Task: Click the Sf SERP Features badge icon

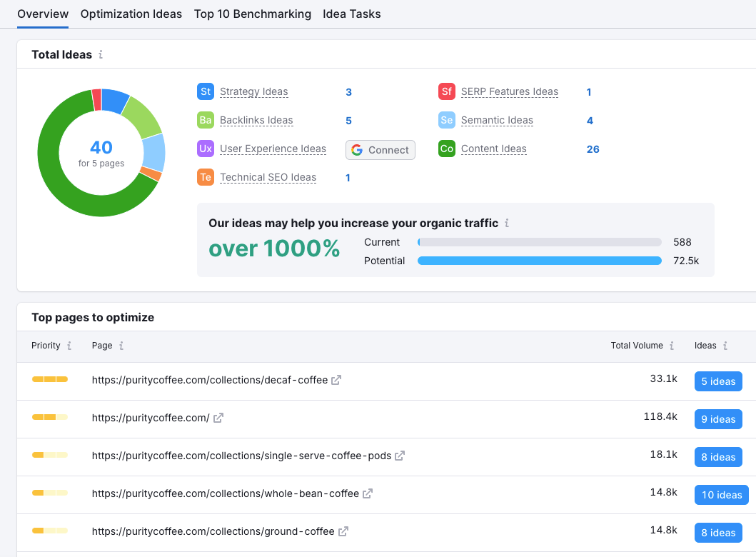Action: (x=447, y=91)
